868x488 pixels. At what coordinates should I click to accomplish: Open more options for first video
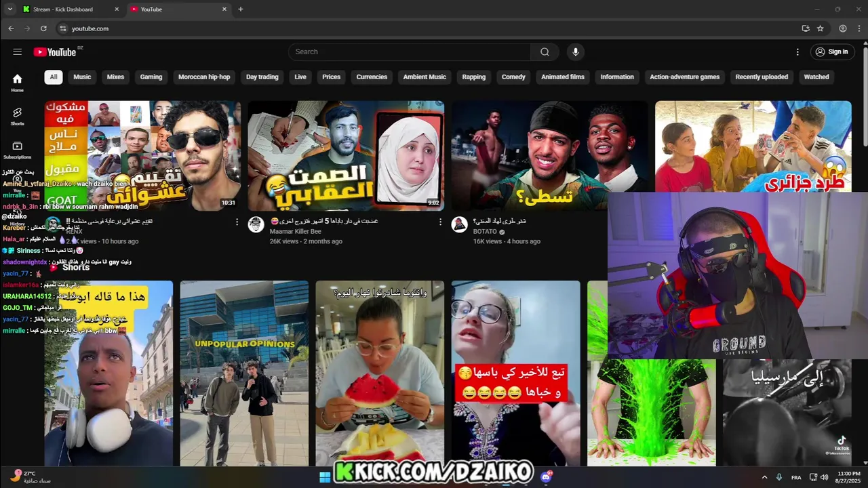pyautogui.click(x=237, y=222)
